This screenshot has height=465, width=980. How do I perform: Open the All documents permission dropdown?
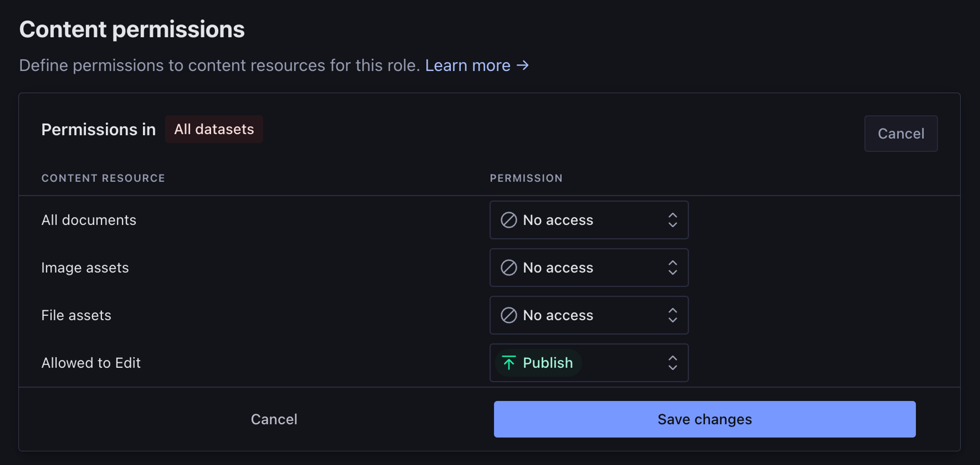tap(589, 220)
